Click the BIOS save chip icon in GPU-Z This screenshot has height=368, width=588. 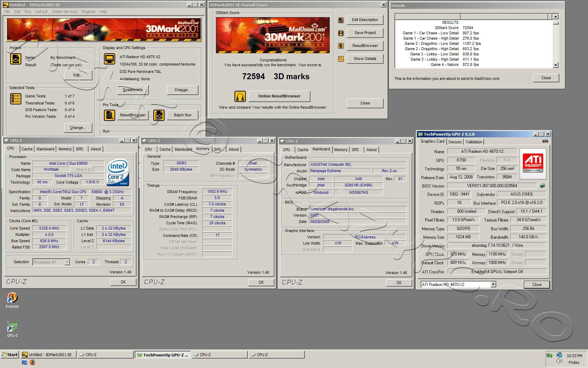[542, 186]
